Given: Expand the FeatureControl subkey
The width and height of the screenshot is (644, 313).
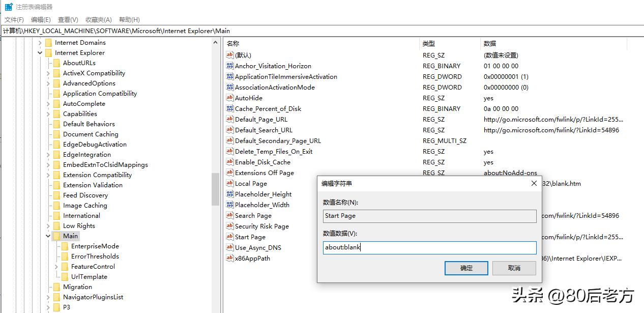Looking at the screenshot, I should click(56, 267).
